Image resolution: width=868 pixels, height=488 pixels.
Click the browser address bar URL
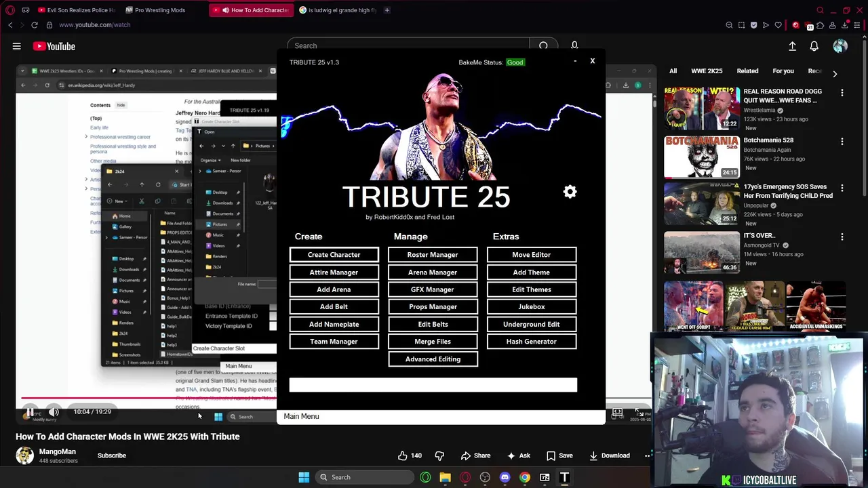pyautogui.click(x=95, y=25)
